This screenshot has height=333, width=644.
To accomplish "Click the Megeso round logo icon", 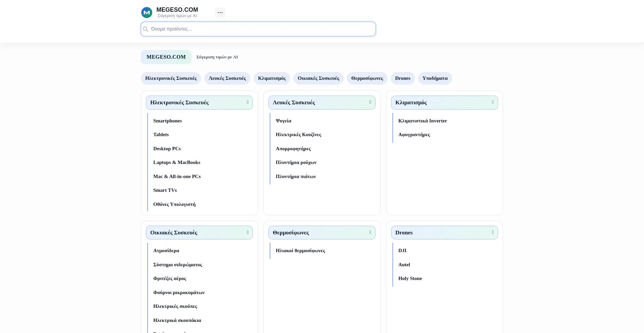I will click(147, 12).
